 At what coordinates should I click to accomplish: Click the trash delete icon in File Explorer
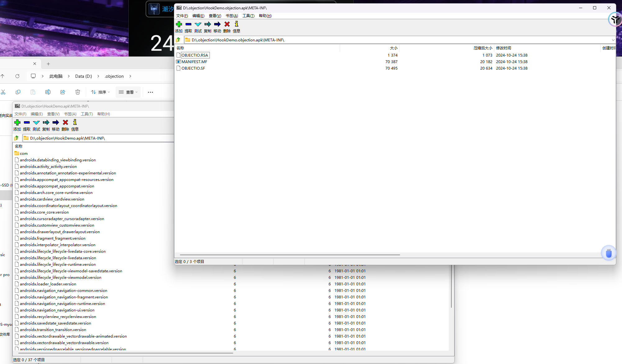pos(78,92)
